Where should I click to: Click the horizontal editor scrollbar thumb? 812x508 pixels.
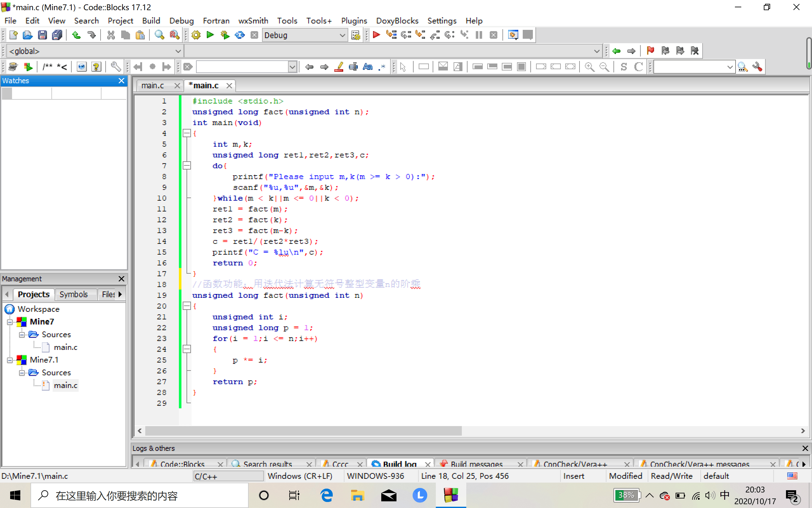point(303,431)
